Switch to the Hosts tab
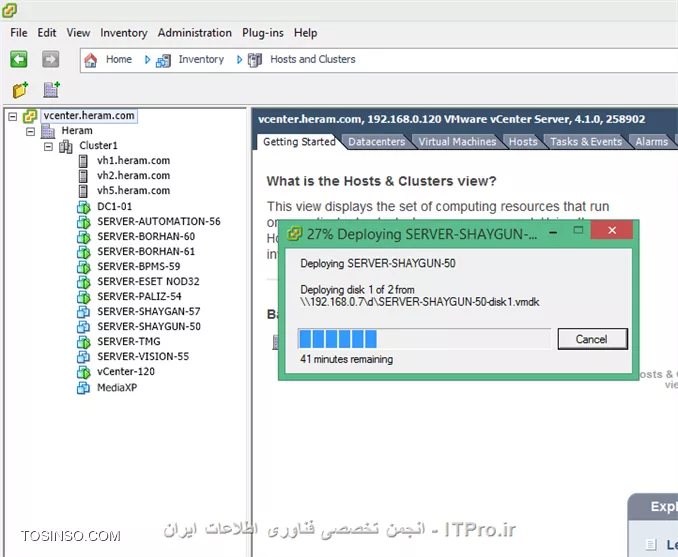Image resolution: width=678 pixels, height=557 pixels. point(523,142)
